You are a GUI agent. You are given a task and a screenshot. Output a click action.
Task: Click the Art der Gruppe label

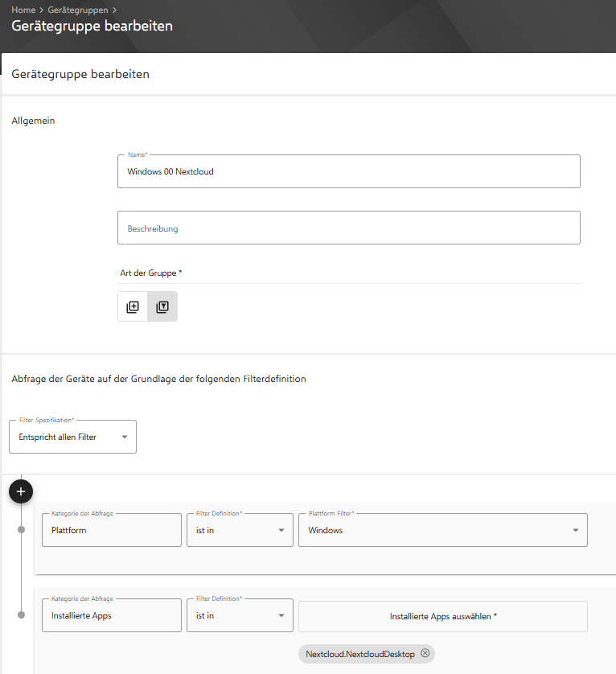150,273
